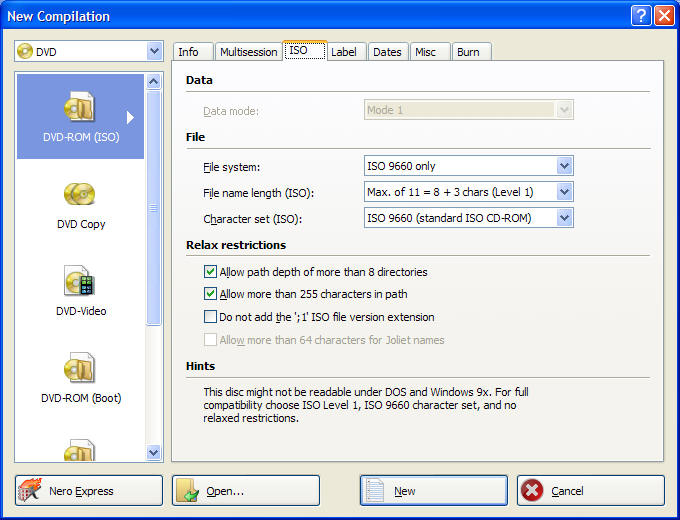This screenshot has height=520, width=680.
Task: Cancel the new compilation
Action: coord(591,491)
